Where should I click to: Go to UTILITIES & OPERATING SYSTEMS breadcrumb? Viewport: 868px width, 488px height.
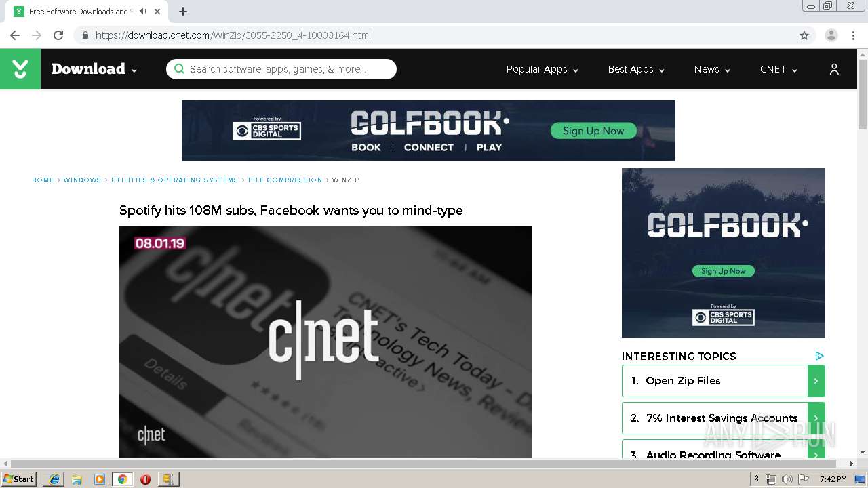click(174, 180)
